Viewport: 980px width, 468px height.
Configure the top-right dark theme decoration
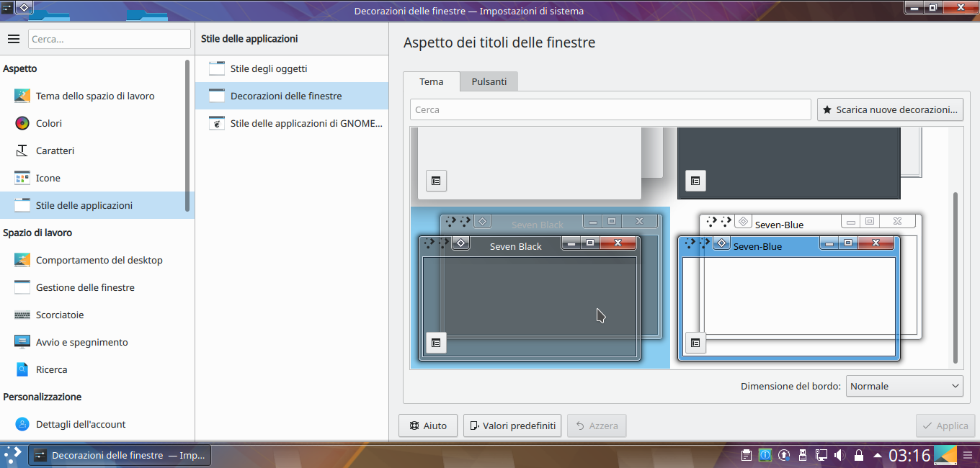(695, 181)
